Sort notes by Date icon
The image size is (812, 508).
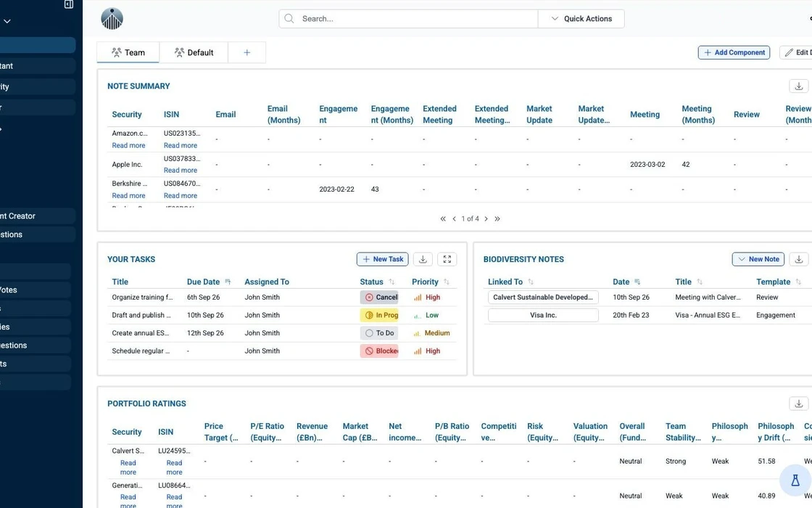[637, 282]
